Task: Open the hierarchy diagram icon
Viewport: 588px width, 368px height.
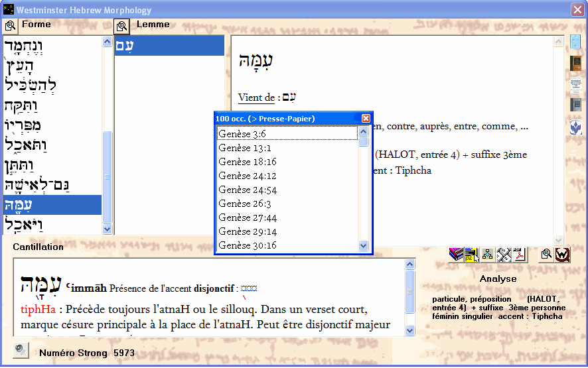Action: 488,255
